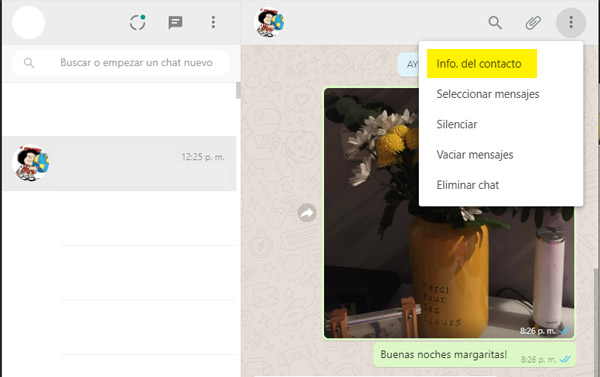Focus the Buscar o empezar un chat nuevo field
Viewport: 600px width, 377px height.
click(x=121, y=63)
